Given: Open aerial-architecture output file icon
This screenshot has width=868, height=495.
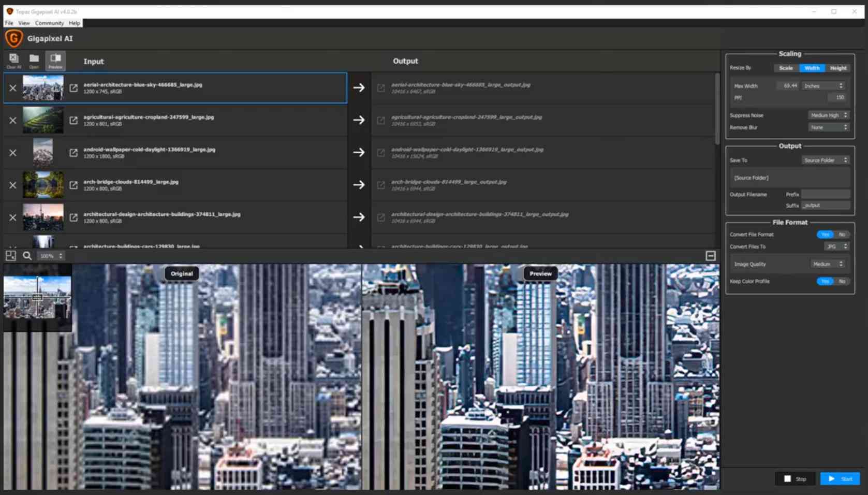Looking at the screenshot, I should (x=381, y=88).
